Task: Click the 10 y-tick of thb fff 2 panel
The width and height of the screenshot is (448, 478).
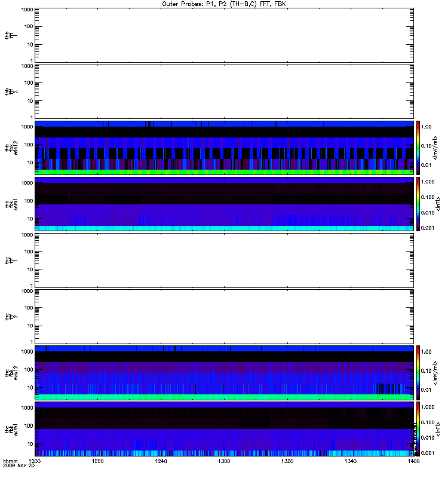Action: tap(30, 101)
